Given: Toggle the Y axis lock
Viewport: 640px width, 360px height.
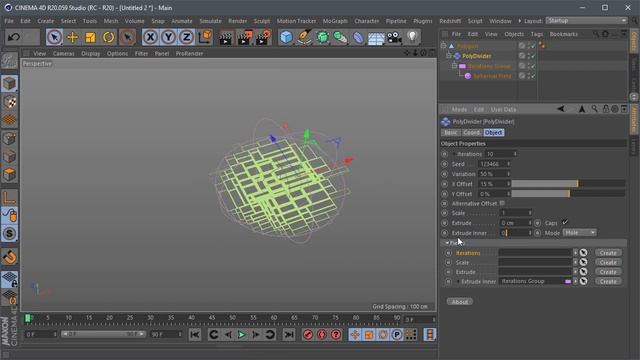Looking at the screenshot, I should tap(168, 37).
